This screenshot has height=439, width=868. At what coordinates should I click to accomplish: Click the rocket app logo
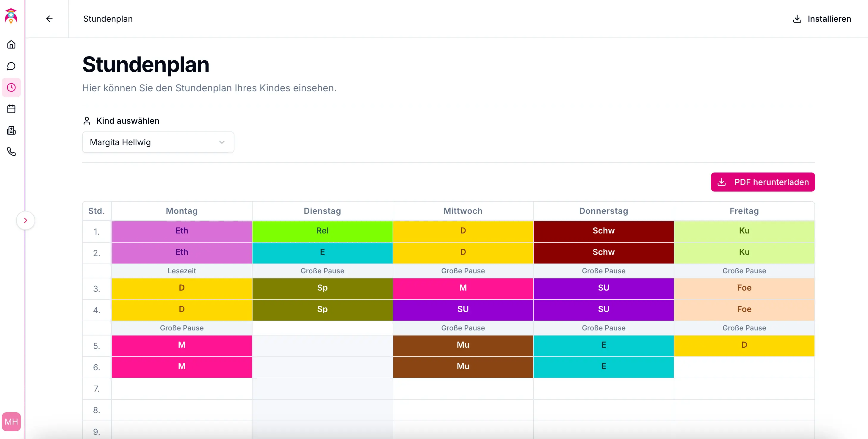pyautogui.click(x=11, y=16)
